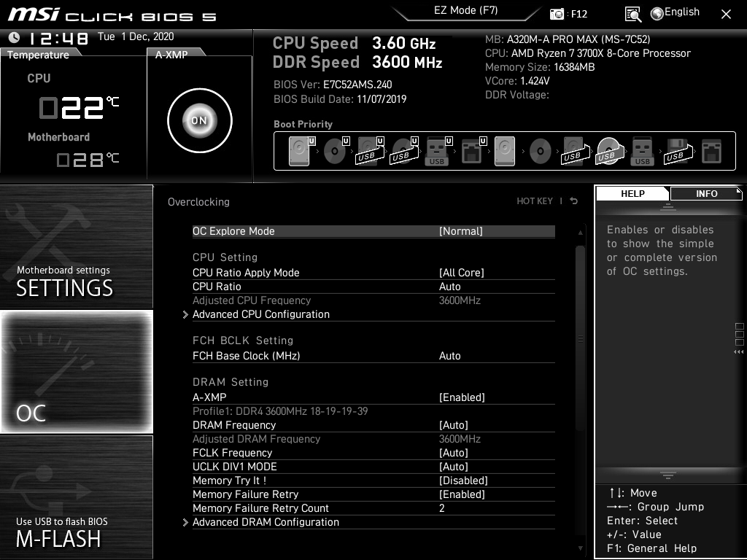The image size is (747, 560).
Task: Click the settings list scrollbar thumb
Action: 580,338
